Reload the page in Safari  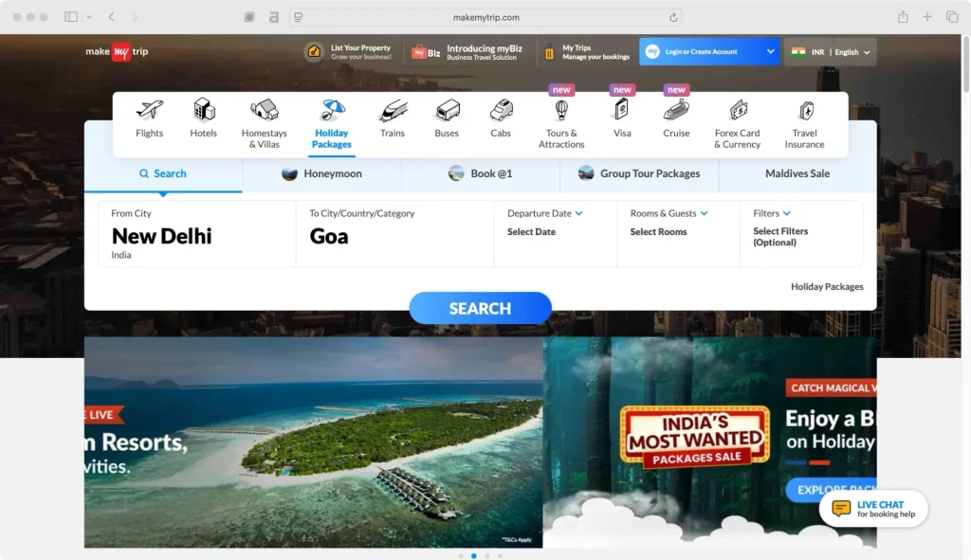[x=673, y=17]
